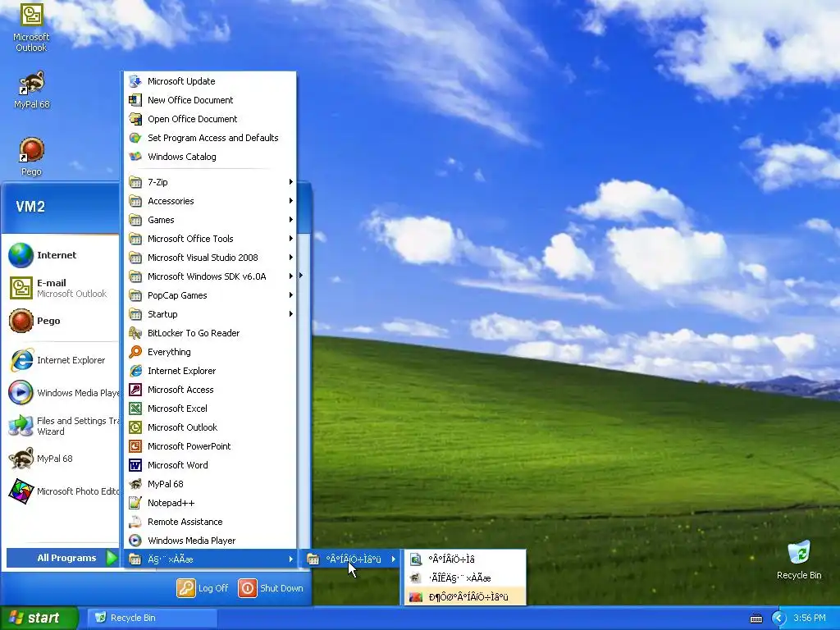840x630 pixels.
Task: Open E-mail Microsoft Outlook pinned item
Action: [x=61, y=288]
